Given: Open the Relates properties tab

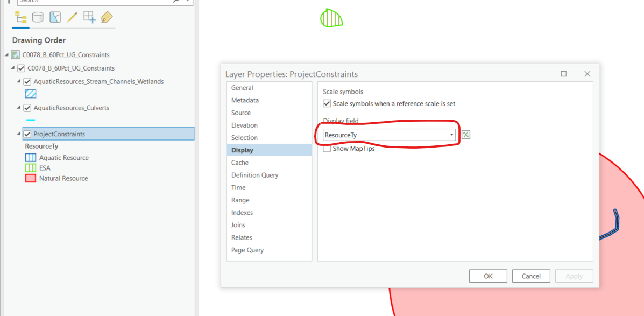Looking at the screenshot, I should click(x=269, y=237).
